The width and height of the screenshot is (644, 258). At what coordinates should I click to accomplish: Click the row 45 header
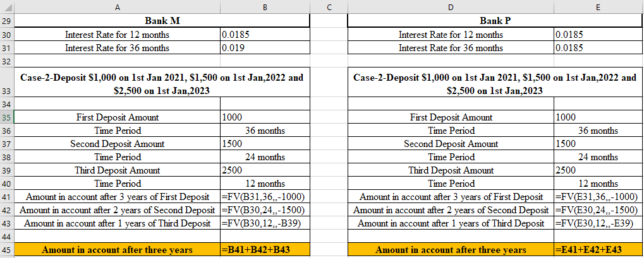point(7,250)
